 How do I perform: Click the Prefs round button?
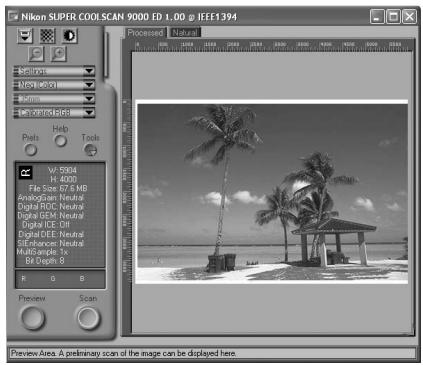click(31, 149)
